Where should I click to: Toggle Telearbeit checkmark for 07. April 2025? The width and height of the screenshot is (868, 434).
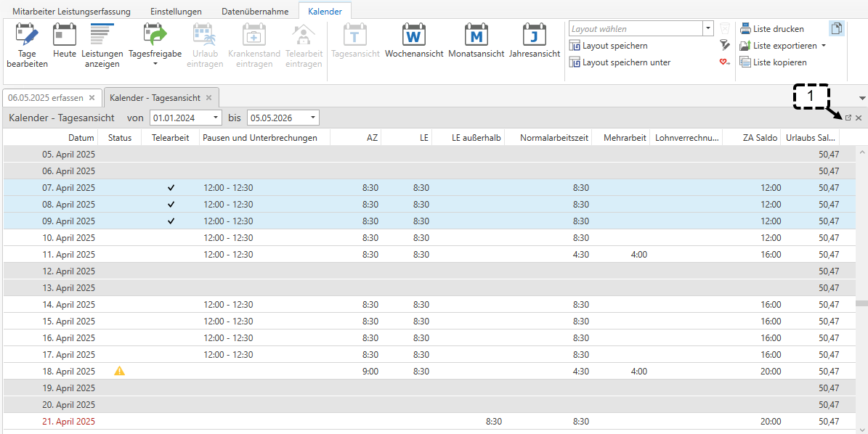171,188
